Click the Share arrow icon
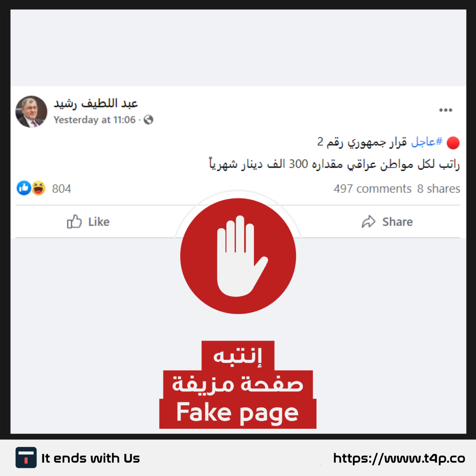 [368, 222]
